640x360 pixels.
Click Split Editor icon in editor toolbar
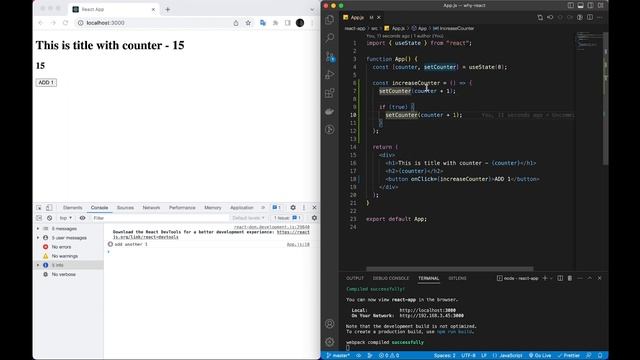point(590,18)
